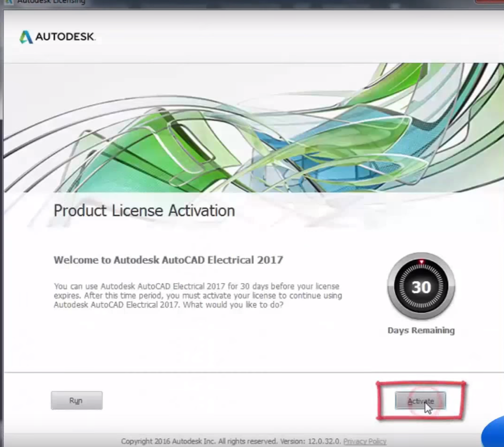Click the green abstract banner graphic
Image resolution: width=504 pixels, height=447 pixels.
tap(253, 126)
